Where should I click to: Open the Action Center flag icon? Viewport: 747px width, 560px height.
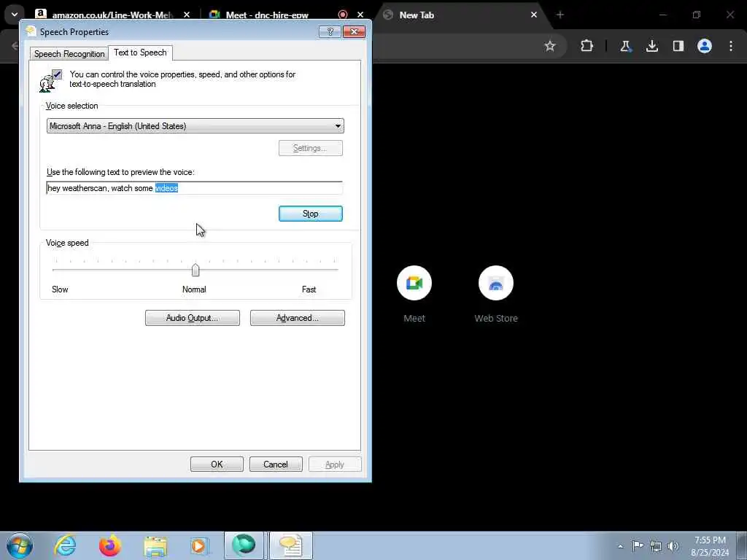point(638,545)
